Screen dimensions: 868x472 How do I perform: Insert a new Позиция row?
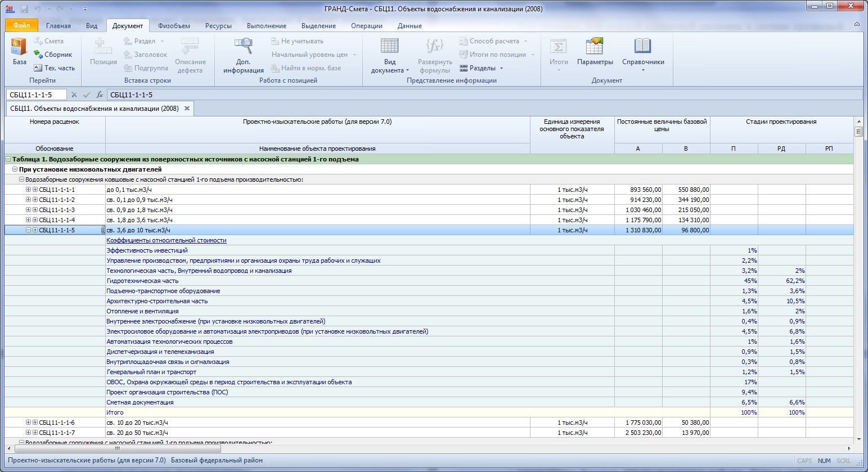[x=104, y=52]
